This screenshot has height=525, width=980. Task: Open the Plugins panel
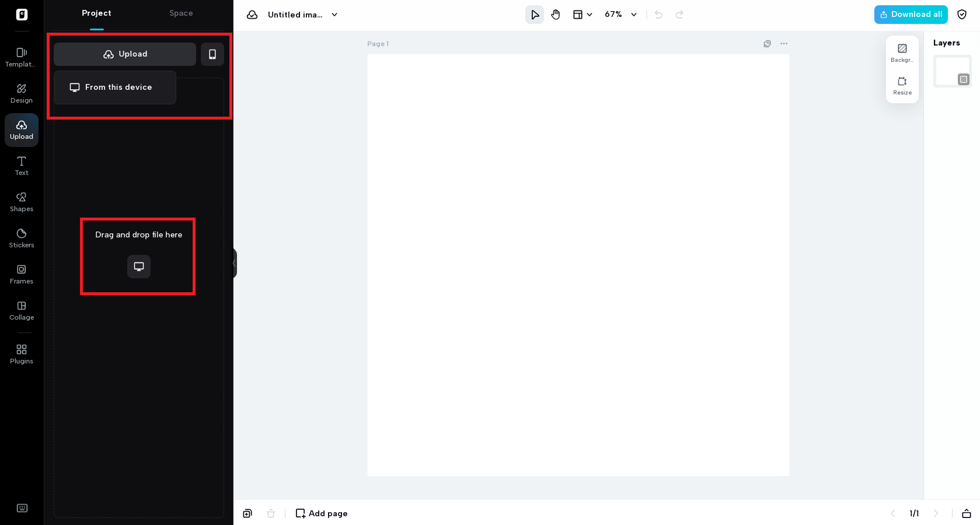pyautogui.click(x=22, y=354)
